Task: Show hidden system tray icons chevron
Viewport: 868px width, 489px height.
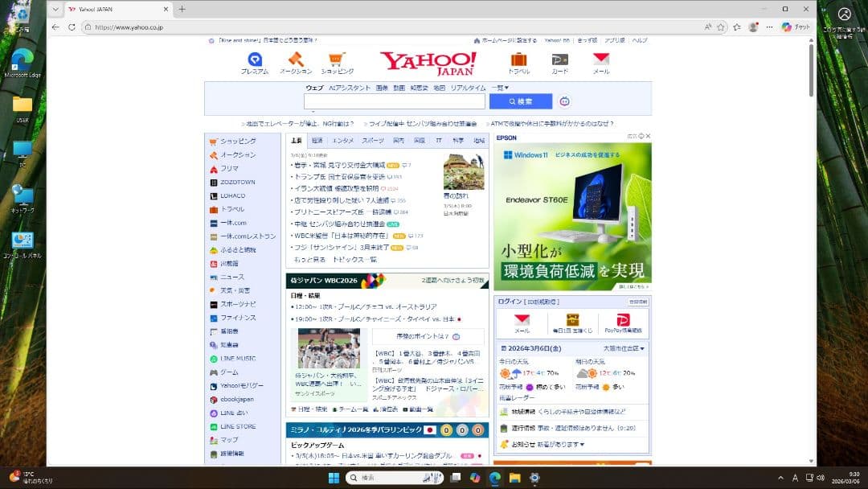Action: [x=780, y=478]
